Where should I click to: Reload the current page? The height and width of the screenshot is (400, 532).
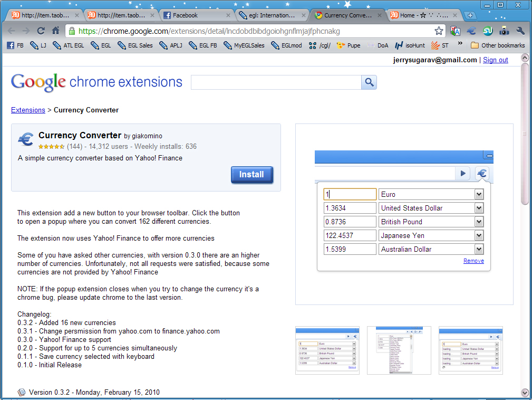pyautogui.click(x=41, y=31)
